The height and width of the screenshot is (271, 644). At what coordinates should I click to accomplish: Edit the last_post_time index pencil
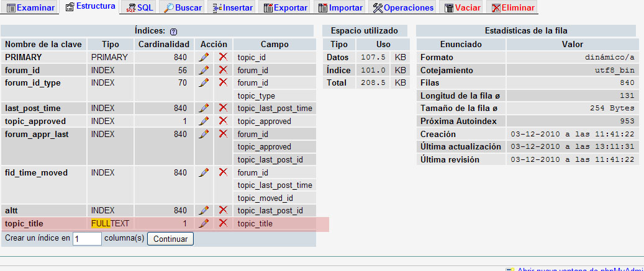[203, 109]
